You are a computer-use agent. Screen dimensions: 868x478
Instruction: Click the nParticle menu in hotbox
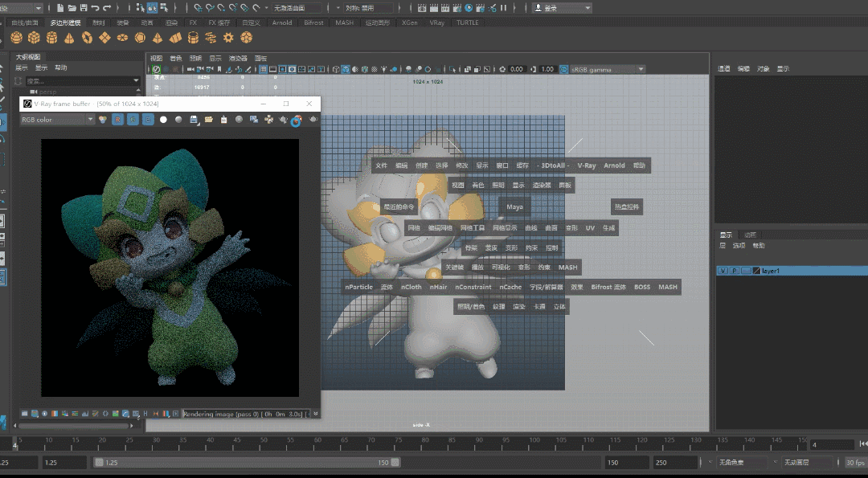358,287
